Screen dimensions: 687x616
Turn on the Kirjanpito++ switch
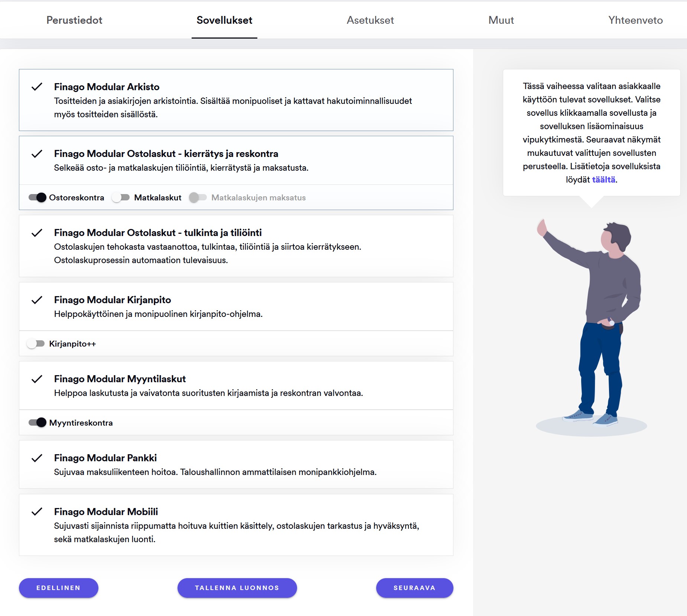(36, 344)
